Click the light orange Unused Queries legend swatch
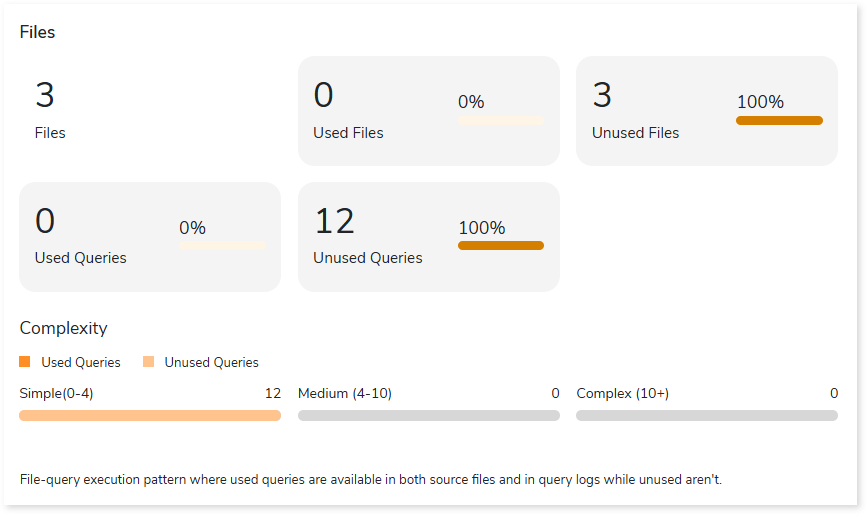The height and width of the screenshot is (515, 867). (148, 362)
